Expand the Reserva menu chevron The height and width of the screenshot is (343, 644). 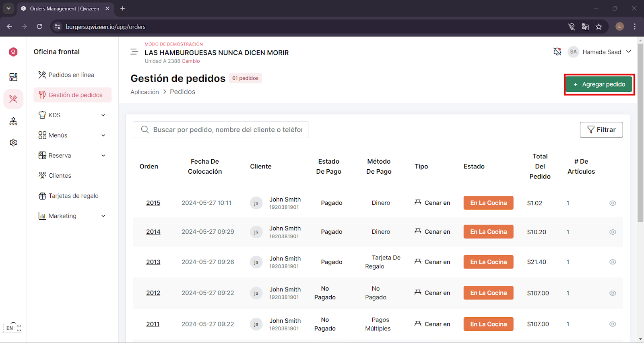click(x=103, y=156)
